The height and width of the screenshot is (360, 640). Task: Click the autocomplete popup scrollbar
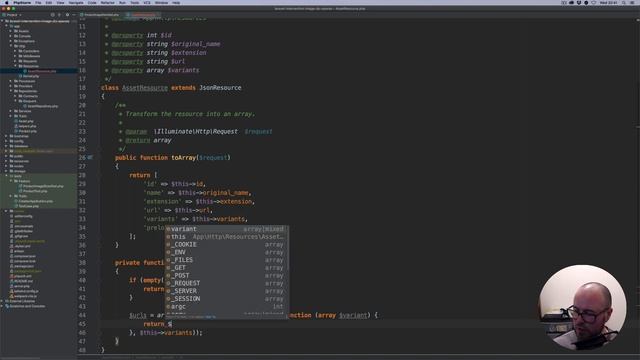pyautogui.click(x=288, y=248)
